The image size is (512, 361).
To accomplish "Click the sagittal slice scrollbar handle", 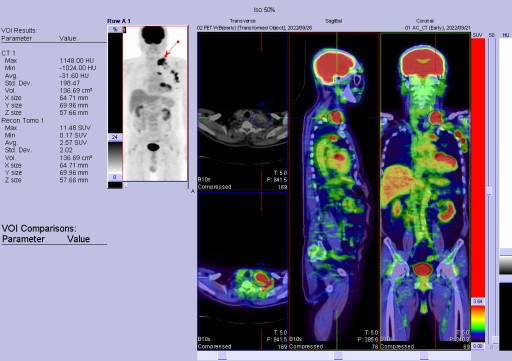I will [338, 356].
